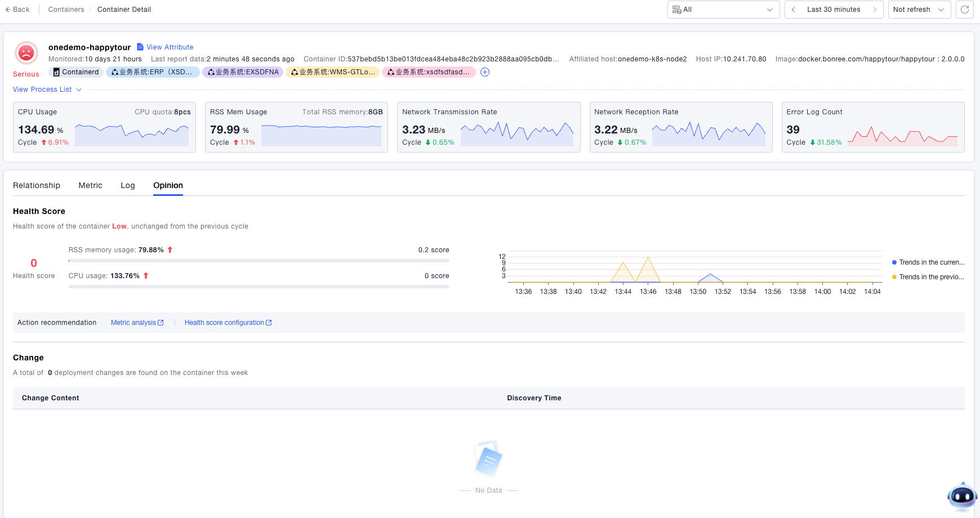Toggle the previous cycle trend legend
Image resolution: width=980 pixels, height=518 pixels.
(928, 277)
